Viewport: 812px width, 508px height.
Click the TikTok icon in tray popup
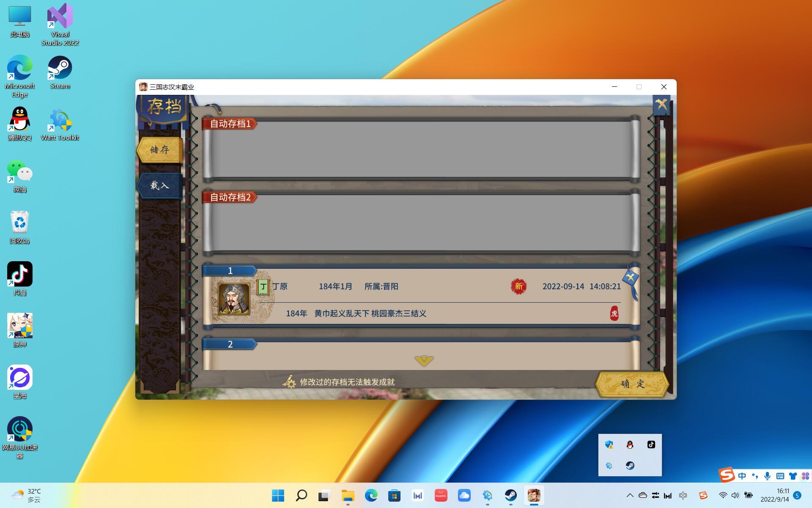click(x=651, y=444)
